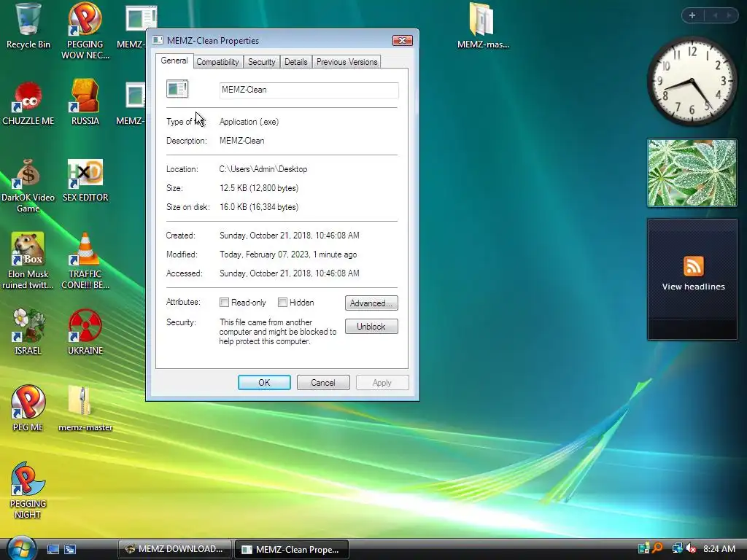Click the clock gadget in sidebar
This screenshot has width=747, height=560.
(693, 82)
